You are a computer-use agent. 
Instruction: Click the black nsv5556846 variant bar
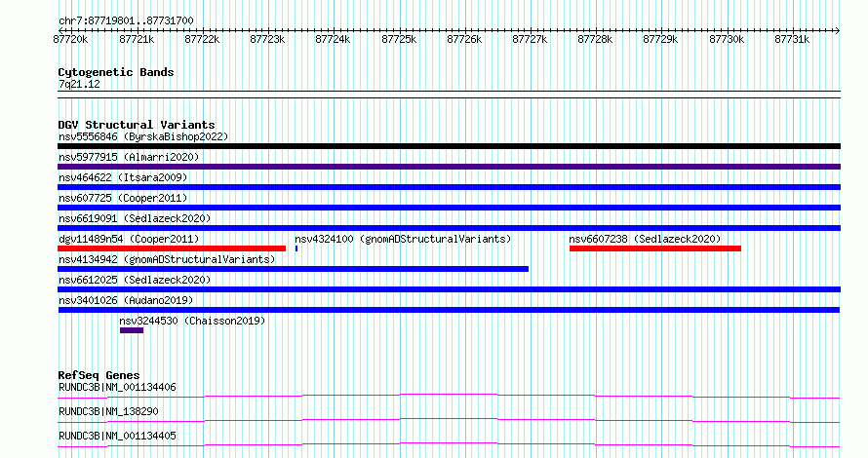[449, 146]
